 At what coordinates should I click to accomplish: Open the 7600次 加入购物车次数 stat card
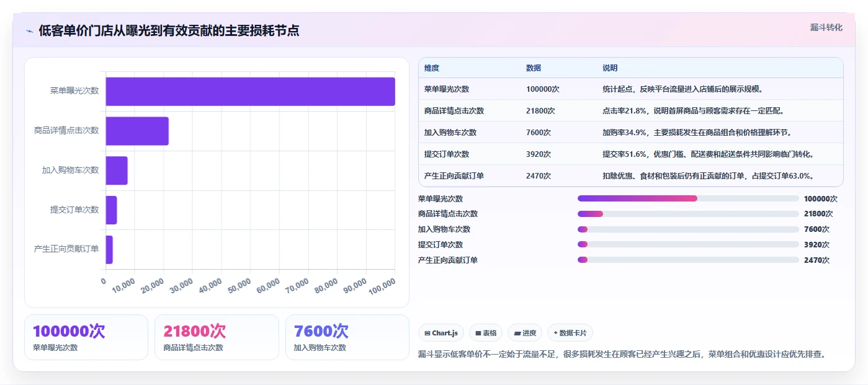(x=347, y=337)
